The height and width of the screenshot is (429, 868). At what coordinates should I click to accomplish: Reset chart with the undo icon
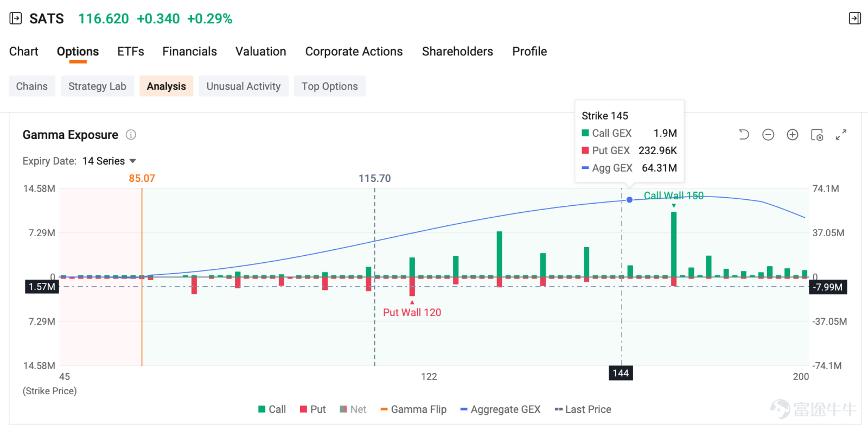click(x=744, y=135)
